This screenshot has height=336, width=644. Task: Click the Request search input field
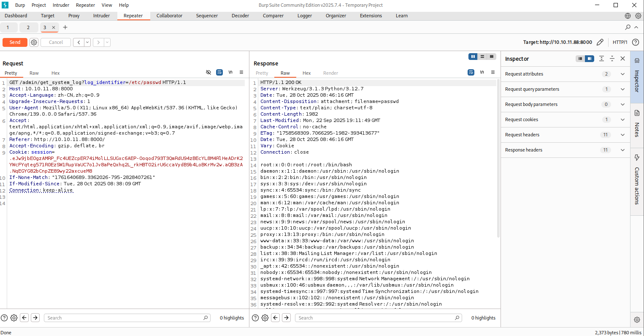[127, 318]
